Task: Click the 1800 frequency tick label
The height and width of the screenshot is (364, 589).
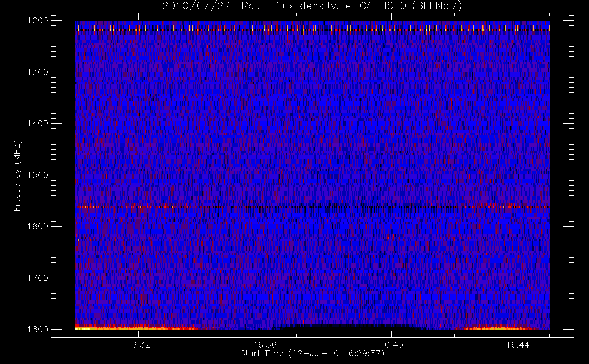Action: 38,329
